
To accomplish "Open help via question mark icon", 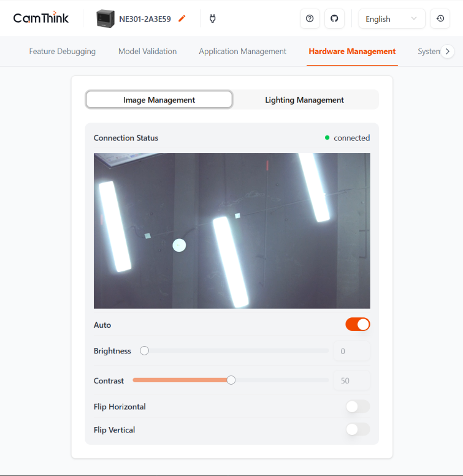I will tap(310, 18).
